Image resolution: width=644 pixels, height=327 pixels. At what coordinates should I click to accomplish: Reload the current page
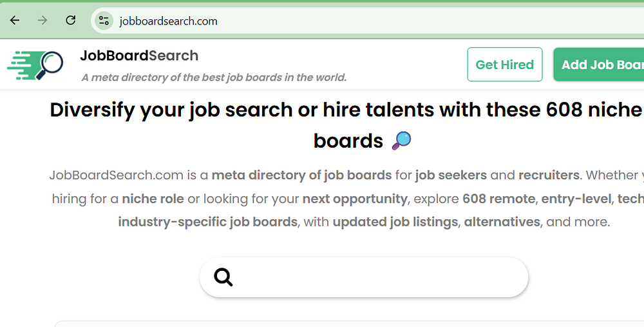point(71,21)
